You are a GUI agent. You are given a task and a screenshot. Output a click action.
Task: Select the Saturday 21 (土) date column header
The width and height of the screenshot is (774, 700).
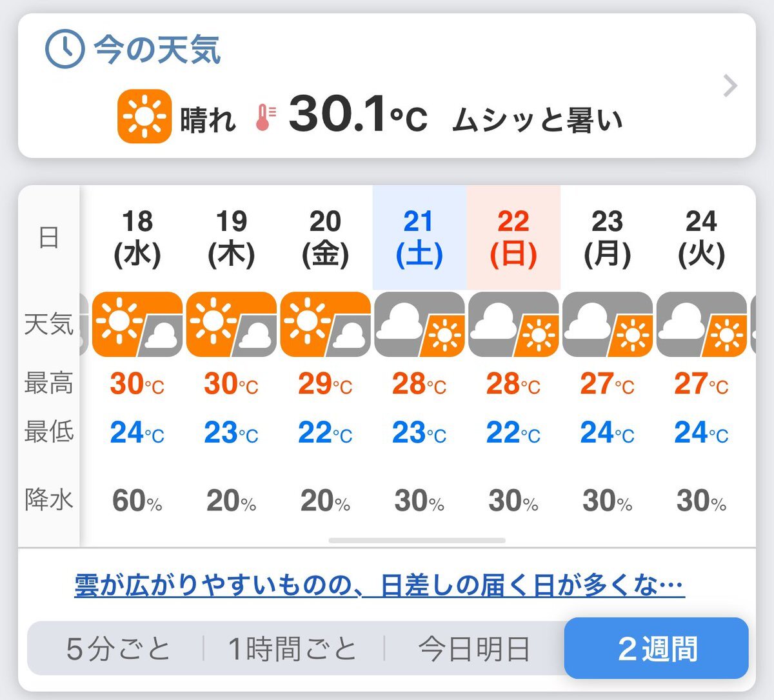[x=419, y=237]
